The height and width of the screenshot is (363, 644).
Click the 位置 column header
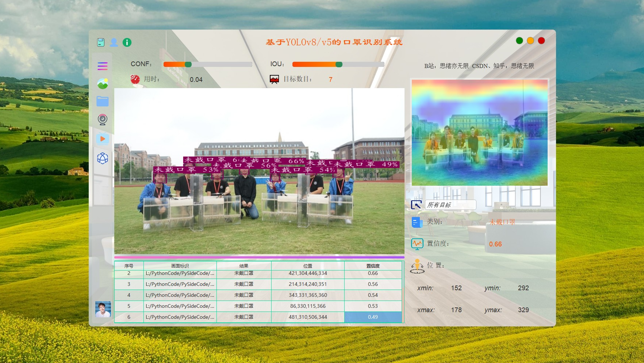(x=308, y=266)
